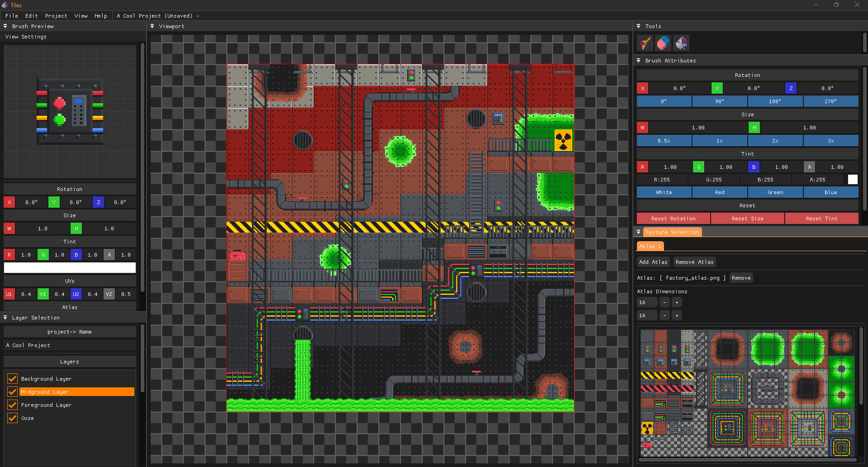Set brush tint using the Green preset swatch
Screen dimensions: 868x467
[775, 192]
